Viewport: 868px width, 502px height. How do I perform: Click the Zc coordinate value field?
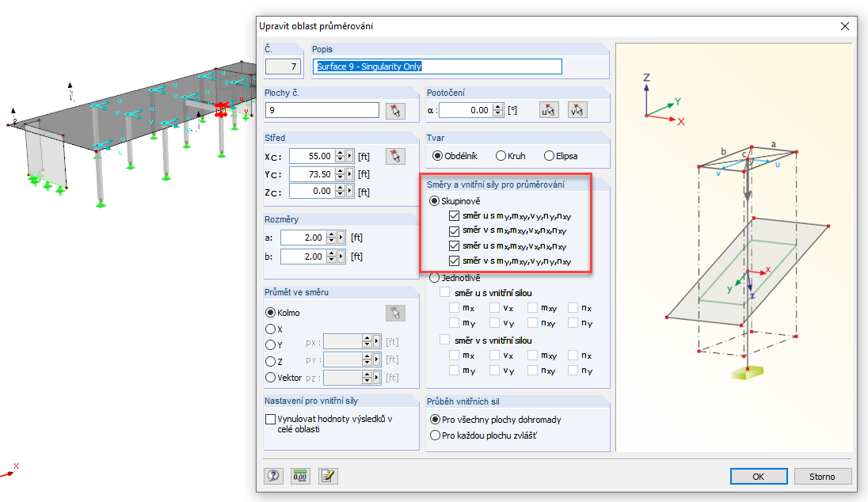(312, 192)
